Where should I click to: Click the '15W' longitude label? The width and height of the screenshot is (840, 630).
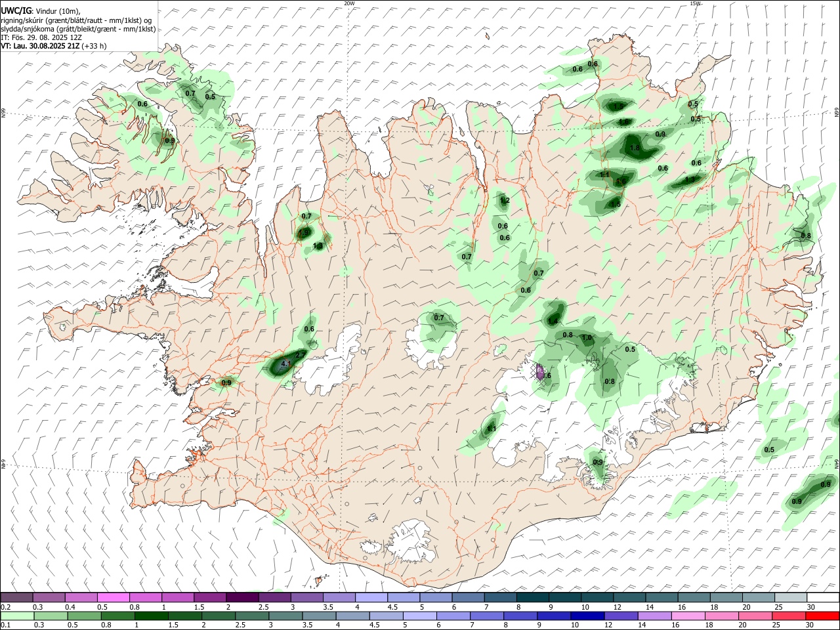(696, 3)
